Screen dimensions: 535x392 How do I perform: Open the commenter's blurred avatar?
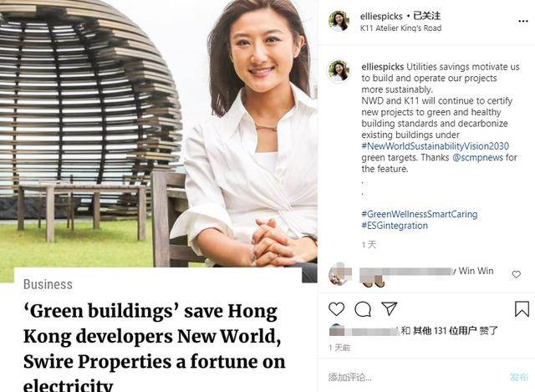coord(340,273)
